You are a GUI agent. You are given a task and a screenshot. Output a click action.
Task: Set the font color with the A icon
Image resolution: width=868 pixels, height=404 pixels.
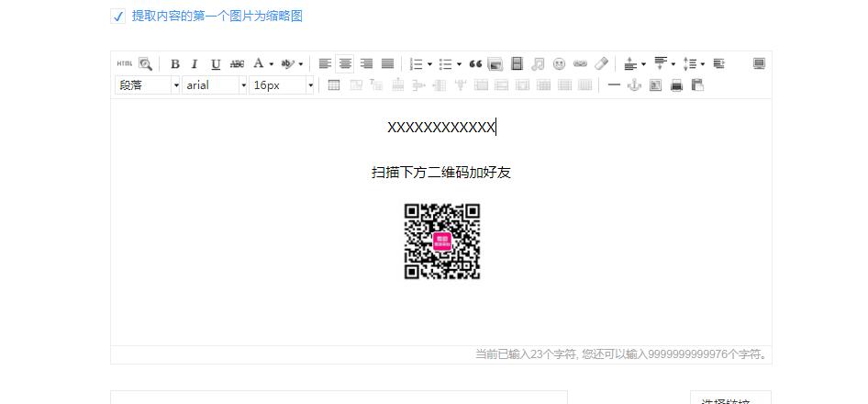coord(259,64)
